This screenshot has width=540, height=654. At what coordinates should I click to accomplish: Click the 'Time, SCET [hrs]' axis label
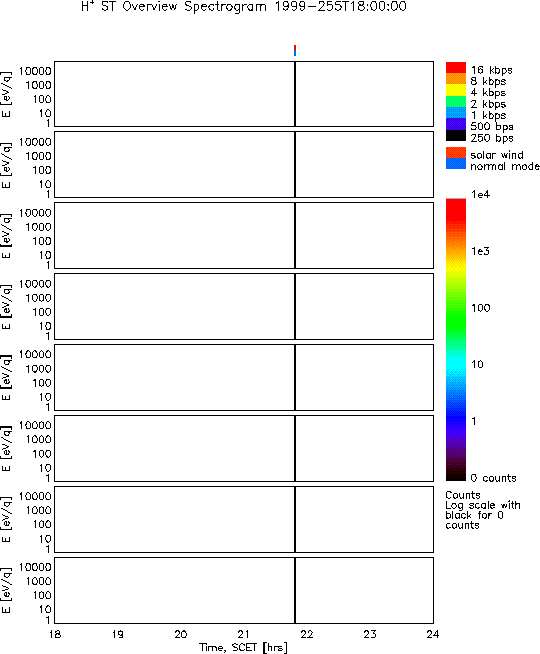243,648
